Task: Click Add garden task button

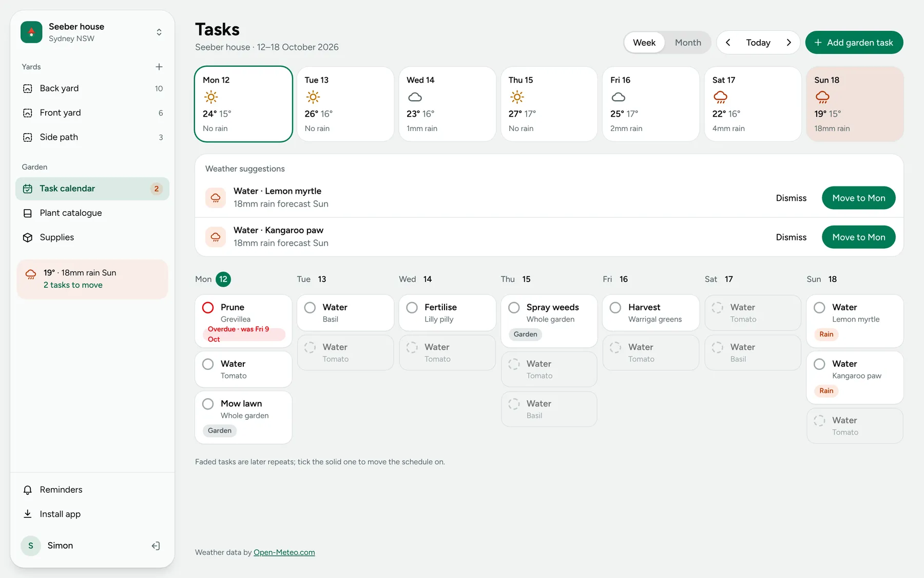Action: point(854,43)
